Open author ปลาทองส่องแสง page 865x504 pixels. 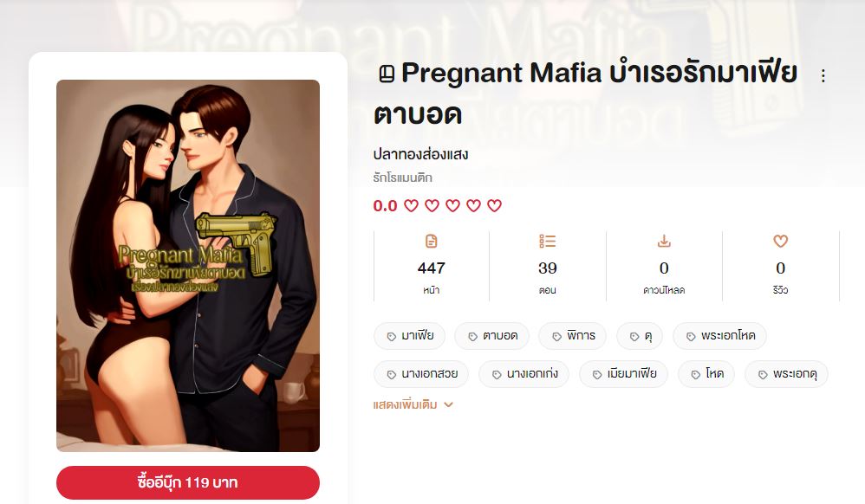coord(420,154)
